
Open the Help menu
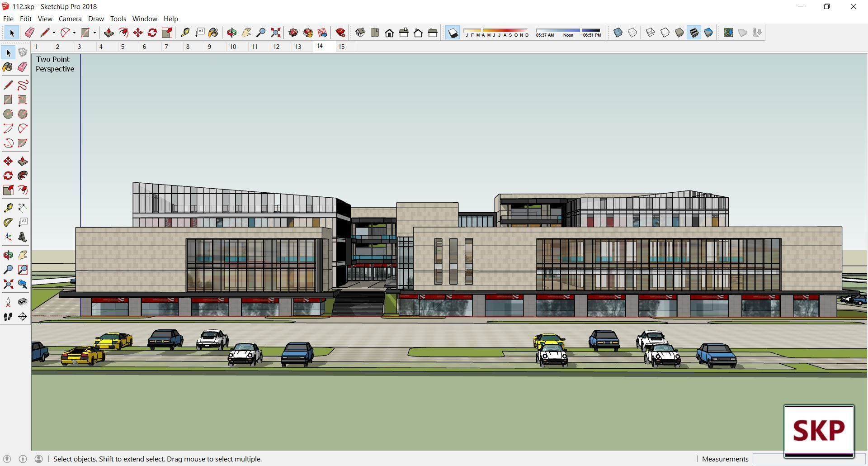click(170, 19)
